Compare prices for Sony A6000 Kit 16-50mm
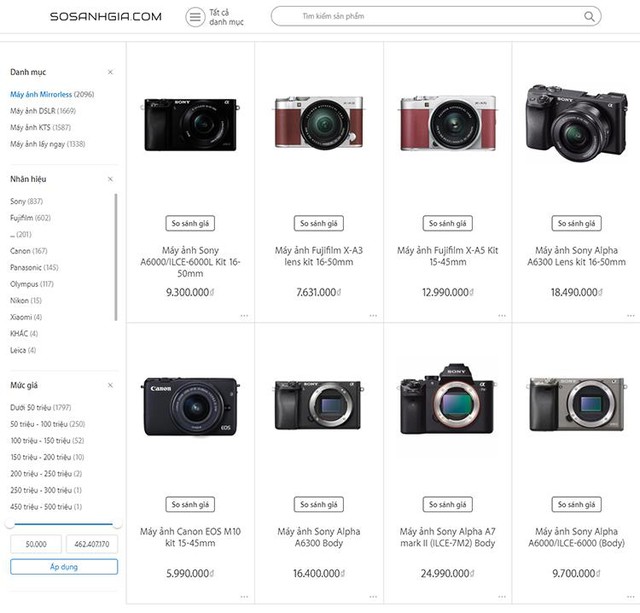 tap(190, 223)
